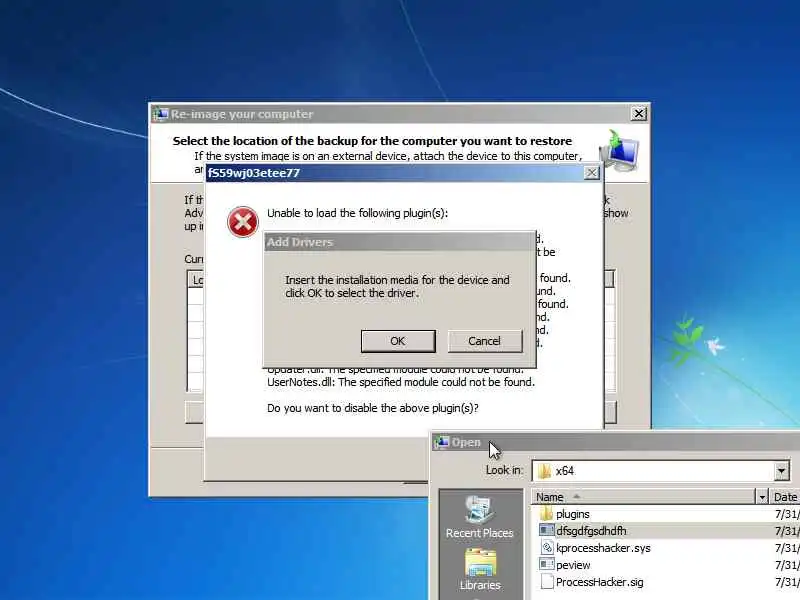800x600 pixels.
Task: Select the plugins folder icon
Action: click(546, 514)
